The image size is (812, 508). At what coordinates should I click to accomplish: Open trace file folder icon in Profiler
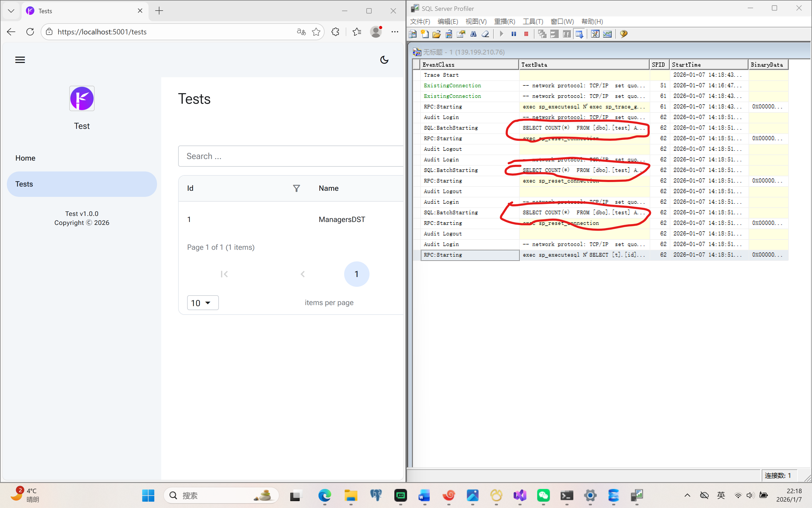tap(437, 34)
